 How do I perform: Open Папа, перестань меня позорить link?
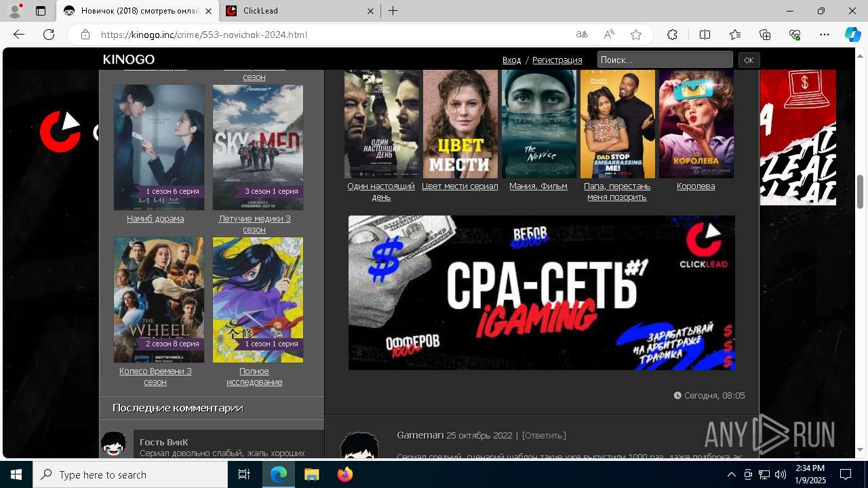click(617, 191)
